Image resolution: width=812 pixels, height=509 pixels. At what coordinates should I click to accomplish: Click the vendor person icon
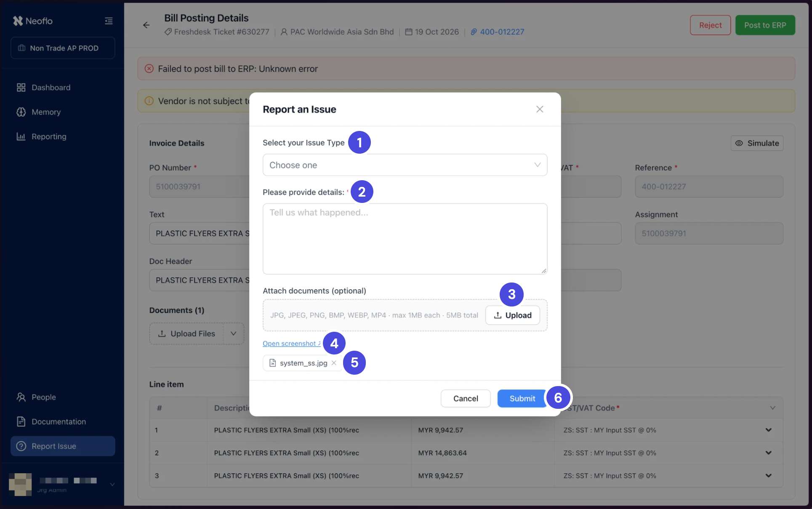[x=284, y=32]
